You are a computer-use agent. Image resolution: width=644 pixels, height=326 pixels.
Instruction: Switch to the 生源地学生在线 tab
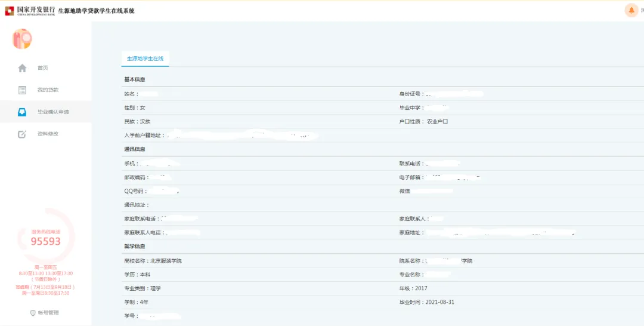(x=145, y=59)
